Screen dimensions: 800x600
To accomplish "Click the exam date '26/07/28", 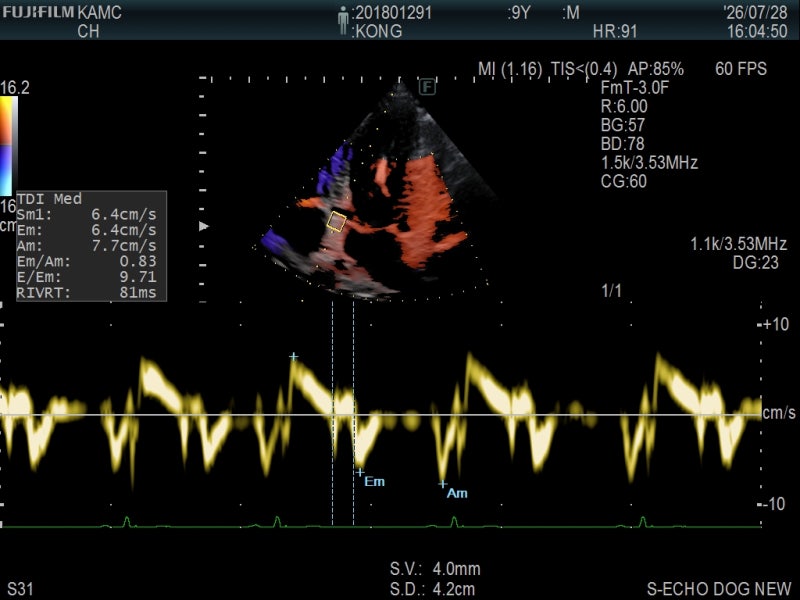I will tap(755, 12).
